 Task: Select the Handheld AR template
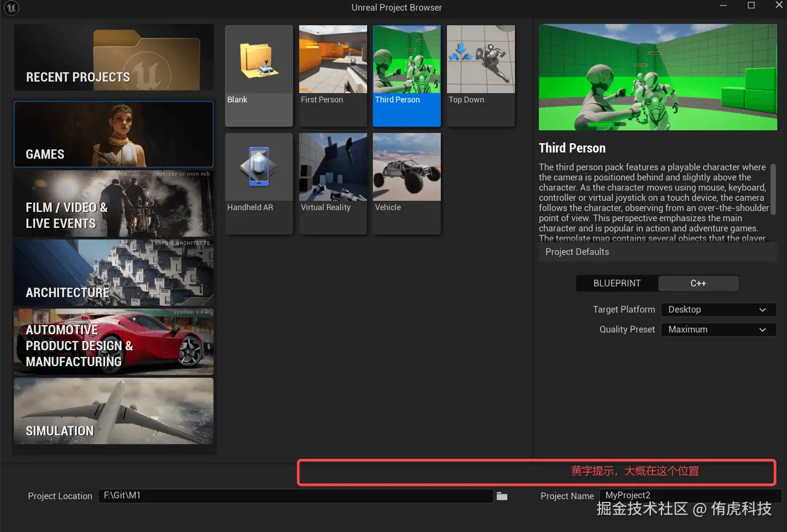259,184
